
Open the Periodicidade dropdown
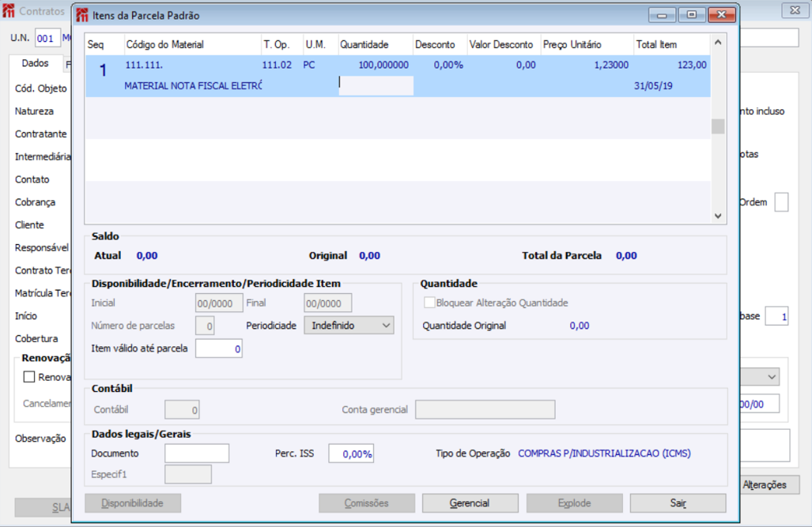click(349, 325)
